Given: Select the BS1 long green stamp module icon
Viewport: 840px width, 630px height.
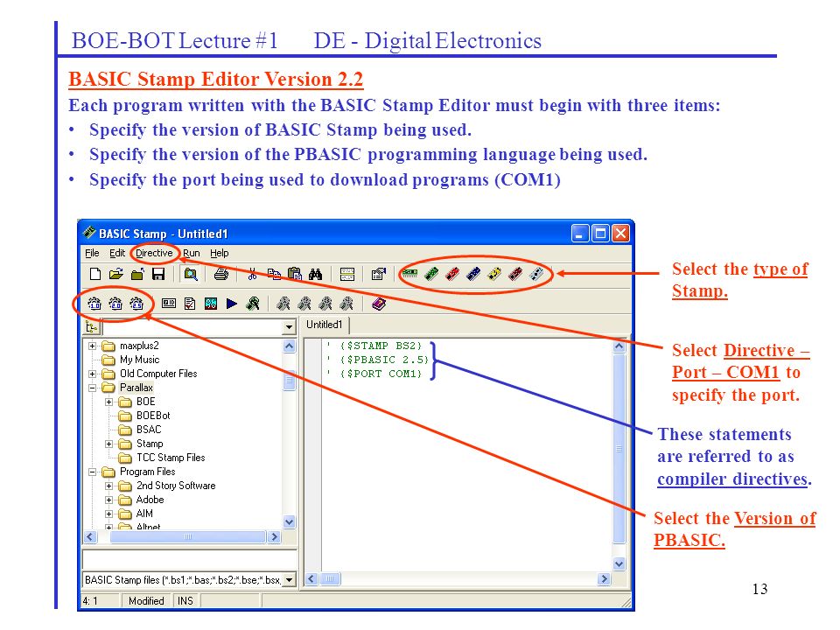Looking at the screenshot, I should coord(409,274).
